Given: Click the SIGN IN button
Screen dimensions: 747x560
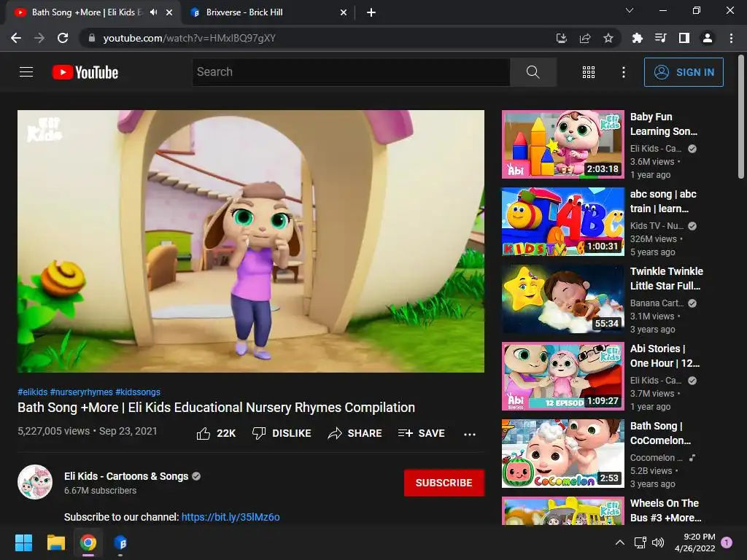Looking at the screenshot, I should (x=684, y=72).
